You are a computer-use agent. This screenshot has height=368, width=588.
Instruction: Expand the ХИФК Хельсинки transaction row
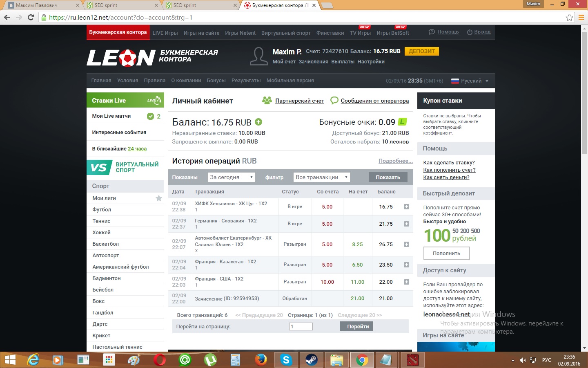[406, 207]
